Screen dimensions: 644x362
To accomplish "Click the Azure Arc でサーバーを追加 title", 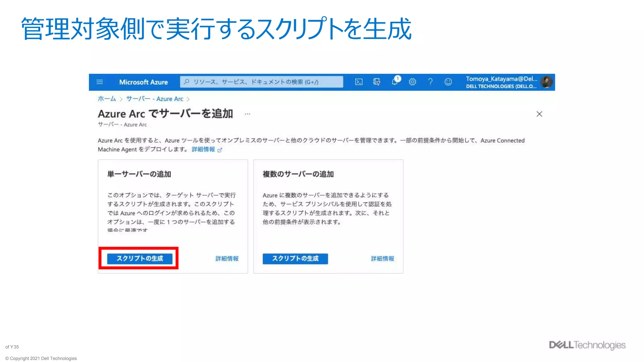I will (165, 114).
